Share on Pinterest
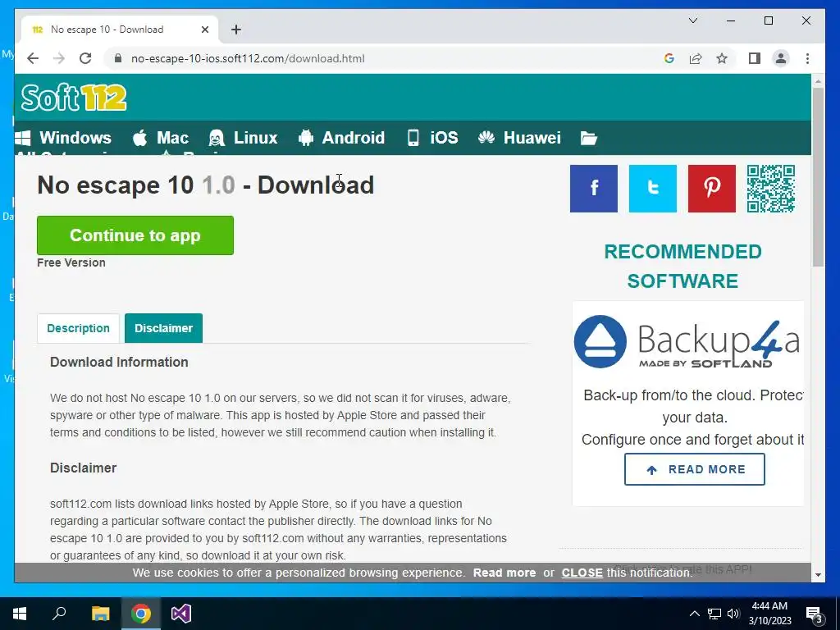The height and width of the screenshot is (630, 840). tap(711, 188)
